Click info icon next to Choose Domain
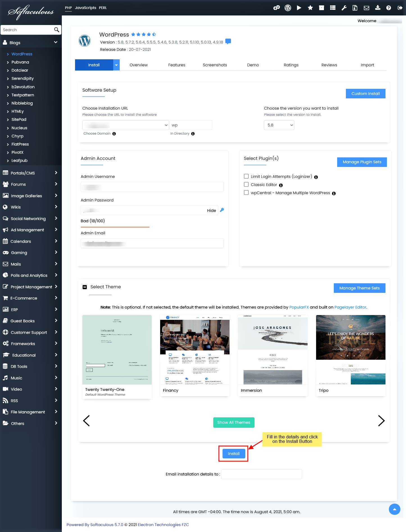Viewport: 406px width, 532px height. (114, 134)
